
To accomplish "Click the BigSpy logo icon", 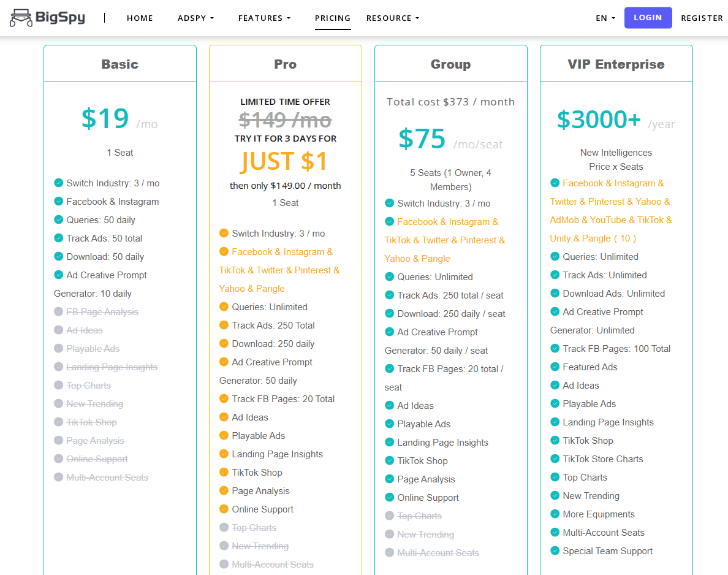I will pos(21,17).
